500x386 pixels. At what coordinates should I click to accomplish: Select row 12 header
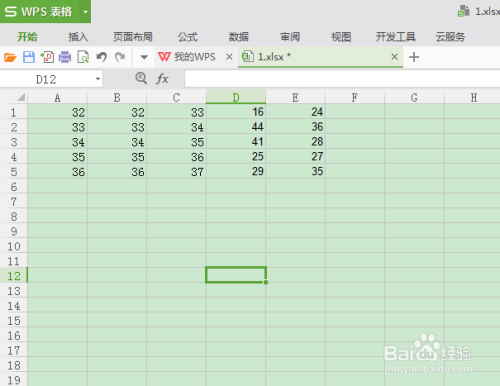coord(14,276)
